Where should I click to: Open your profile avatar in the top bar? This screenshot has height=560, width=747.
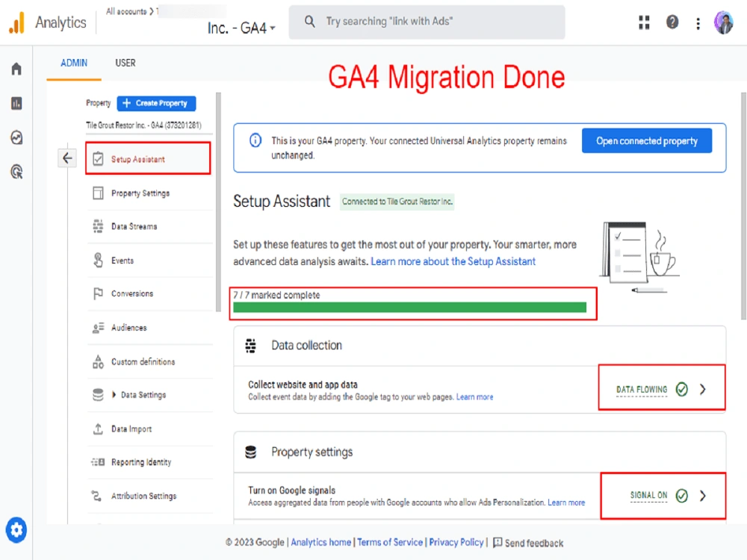[723, 22]
